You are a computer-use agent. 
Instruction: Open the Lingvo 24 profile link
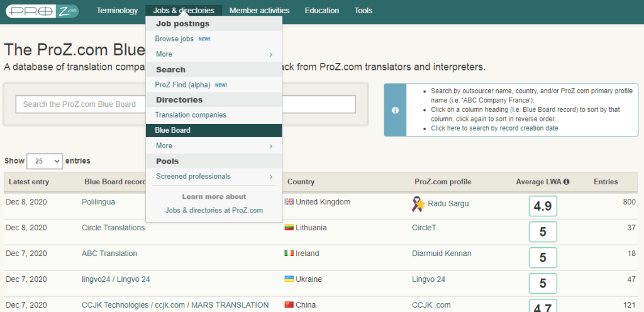tap(428, 279)
